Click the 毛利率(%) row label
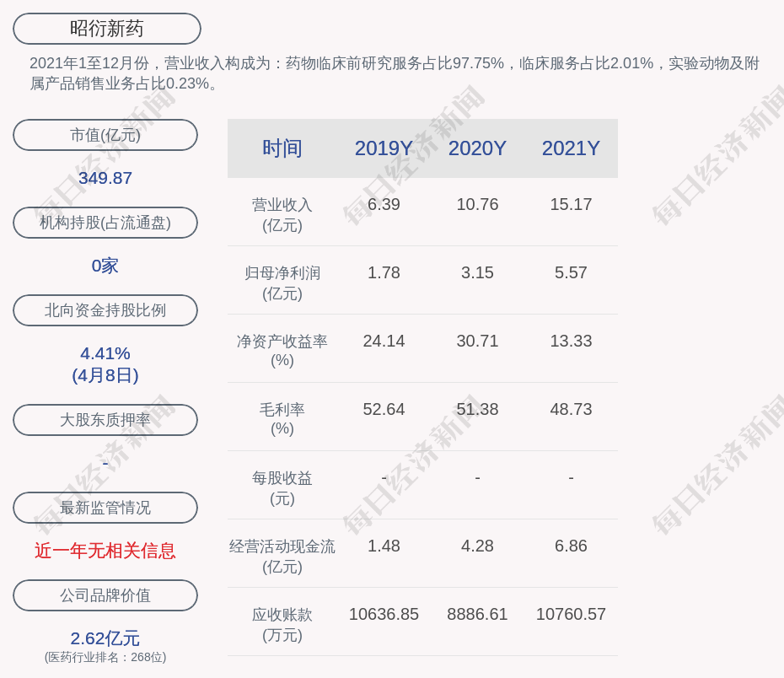Viewport: 784px width, 678px height. click(282, 419)
